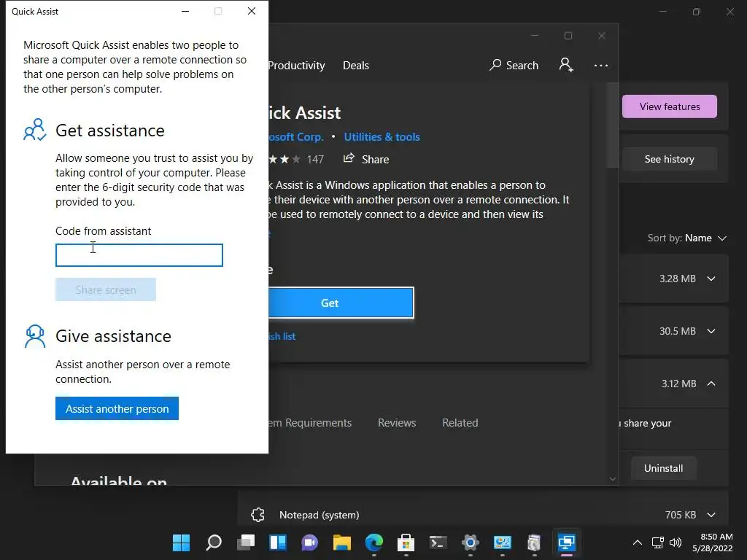Click the Wish list link
747x560 pixels.
(282, 337)
